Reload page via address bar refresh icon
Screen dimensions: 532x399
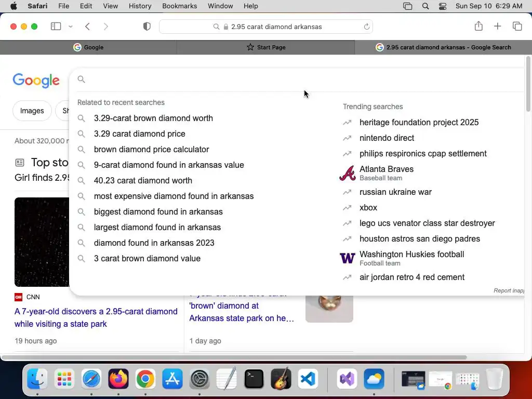(x=366, y=26)
